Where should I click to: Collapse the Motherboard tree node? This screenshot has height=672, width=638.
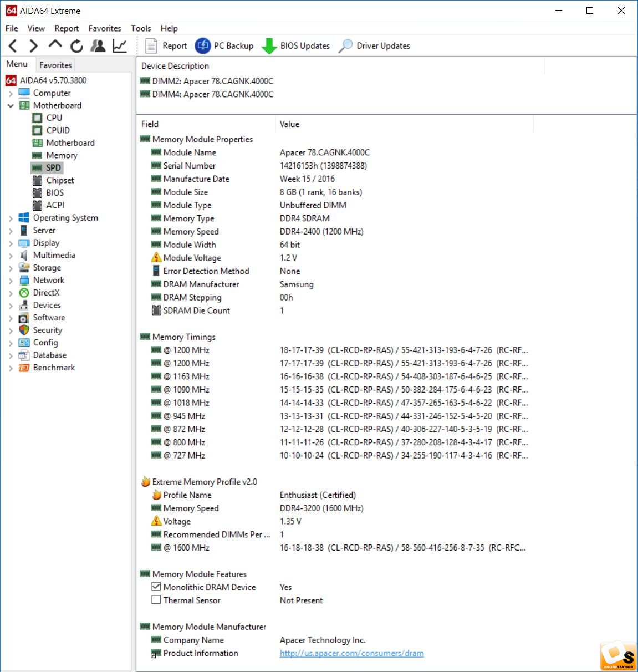[11, 105]
